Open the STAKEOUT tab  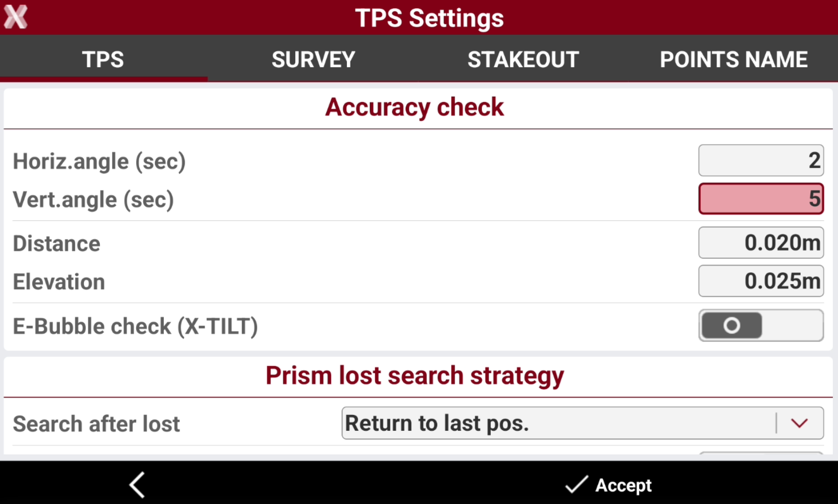[523, 59]
